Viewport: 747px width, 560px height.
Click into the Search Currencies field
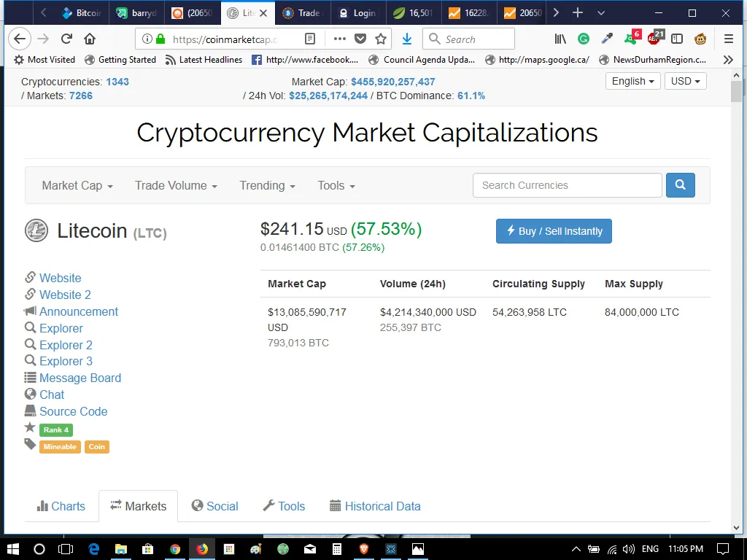point(568,185)
